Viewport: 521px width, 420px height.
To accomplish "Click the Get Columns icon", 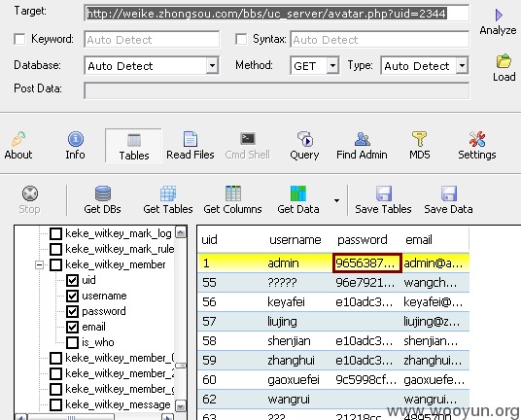I will tap(233, 193).
